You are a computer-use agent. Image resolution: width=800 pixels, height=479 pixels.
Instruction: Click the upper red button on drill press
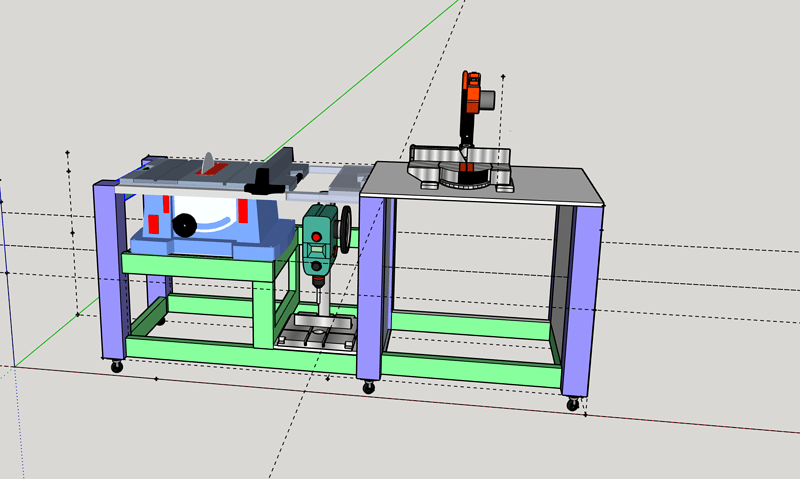click(316, 237)
